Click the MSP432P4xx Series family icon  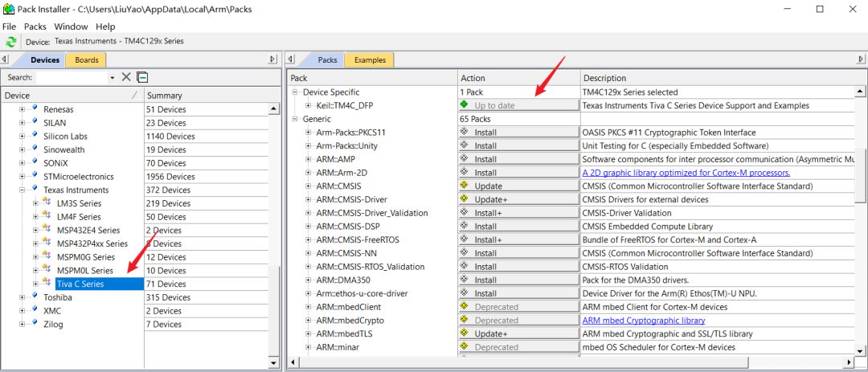(x=47, y=243)
